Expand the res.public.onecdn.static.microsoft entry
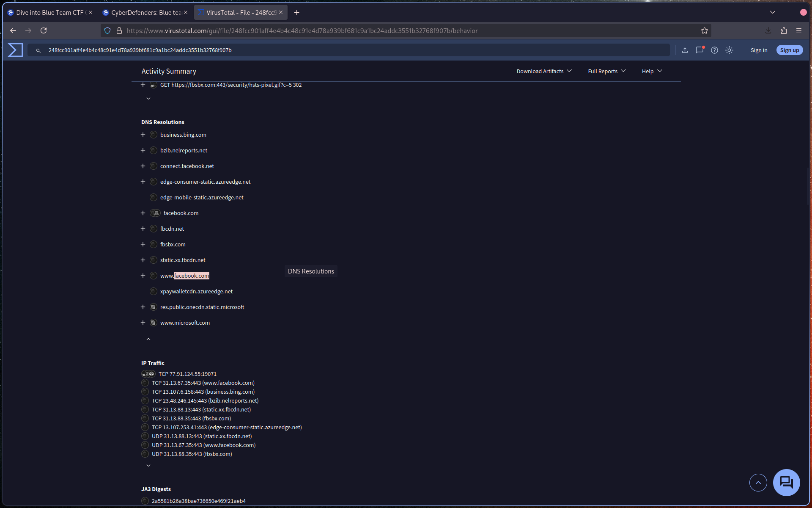The height and width of the screenshot is (508, 812). click(x=143, y=307)
